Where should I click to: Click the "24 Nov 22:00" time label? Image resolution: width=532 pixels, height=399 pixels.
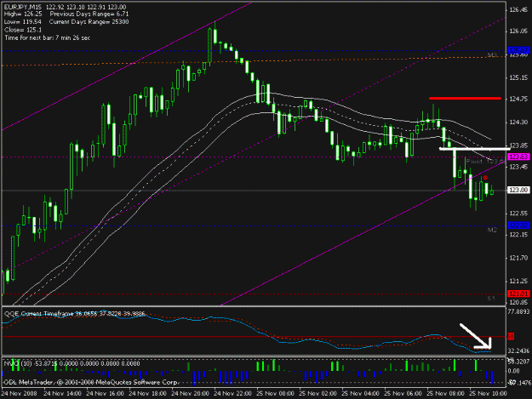point(232,394)
